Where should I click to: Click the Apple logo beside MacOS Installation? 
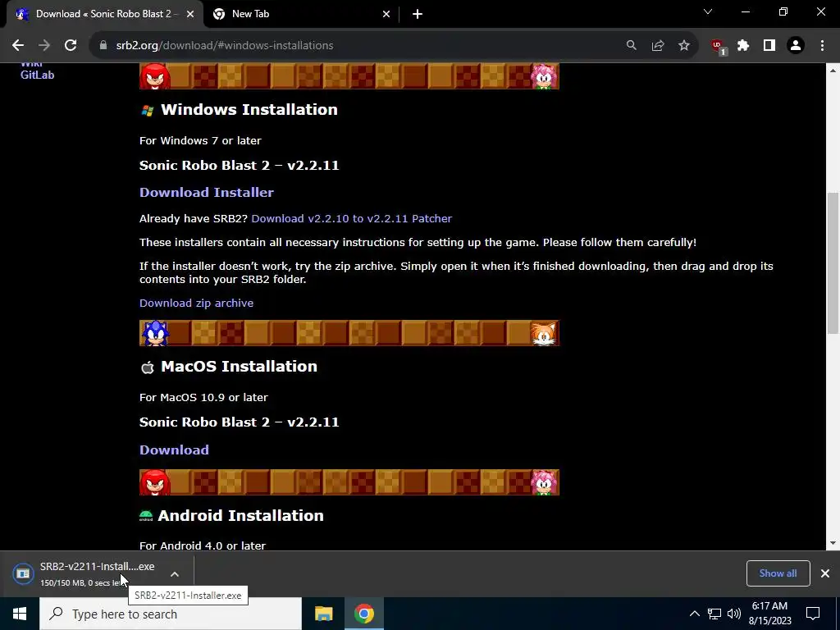coord(147,367)
